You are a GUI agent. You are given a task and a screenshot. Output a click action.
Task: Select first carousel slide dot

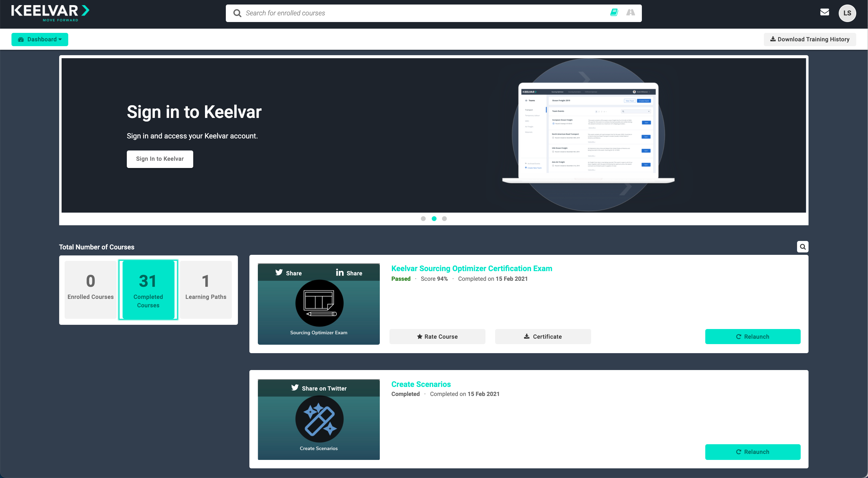pos(423,219)
